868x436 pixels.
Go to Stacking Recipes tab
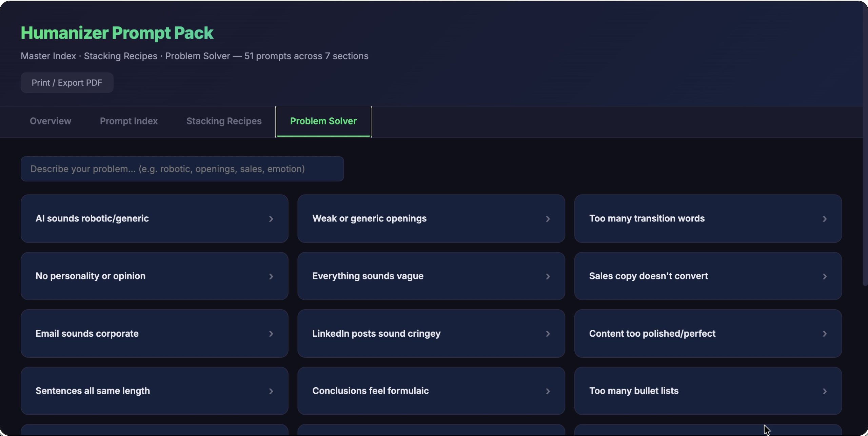click(224, 121)
